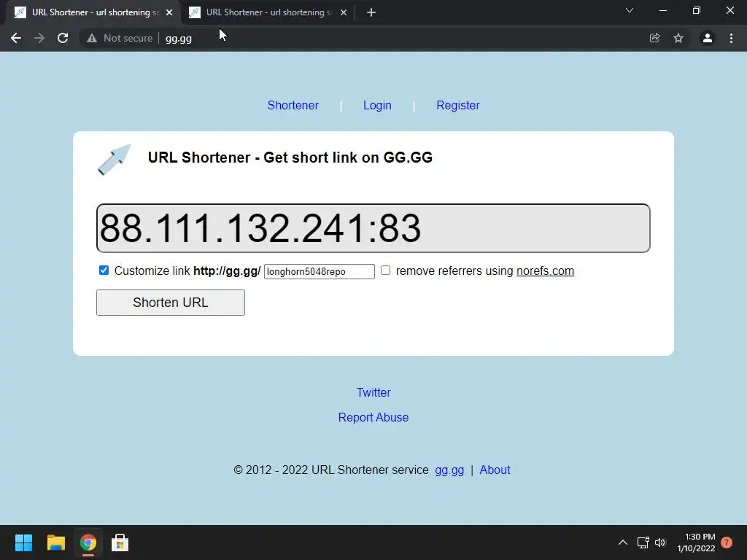Open notifications badge showing 7

coord(727,542)
